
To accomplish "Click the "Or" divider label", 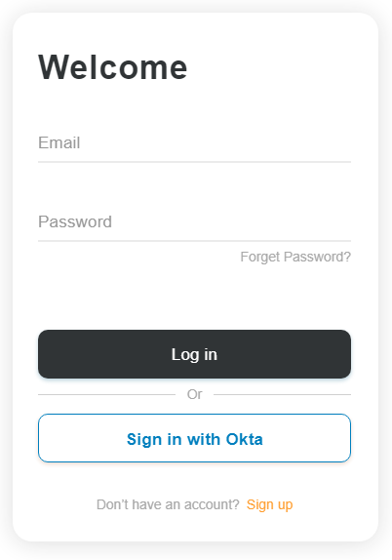I will (x=195, y=395).
